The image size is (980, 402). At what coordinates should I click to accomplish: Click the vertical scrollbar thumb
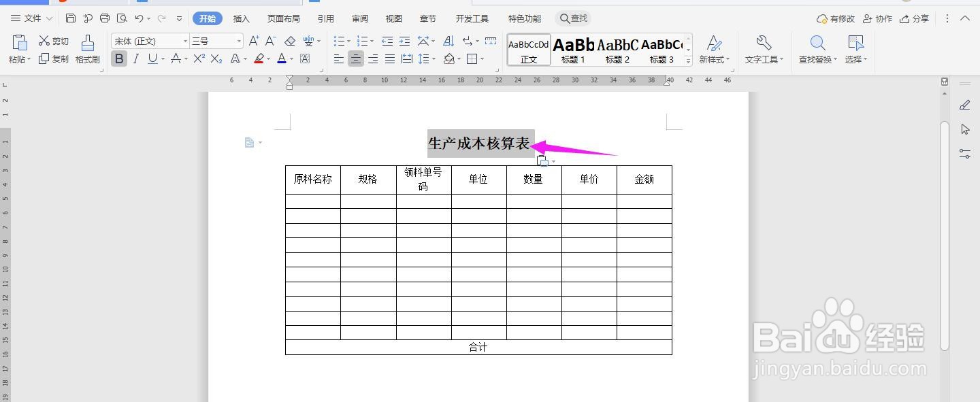pos(945,235)
